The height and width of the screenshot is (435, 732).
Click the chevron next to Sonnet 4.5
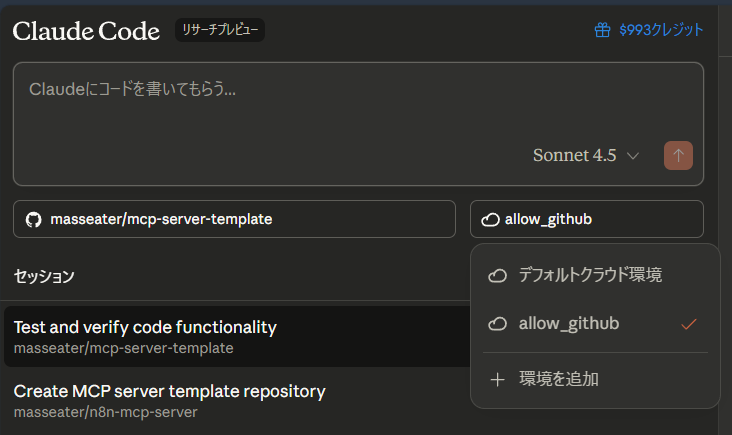point(633,155)
